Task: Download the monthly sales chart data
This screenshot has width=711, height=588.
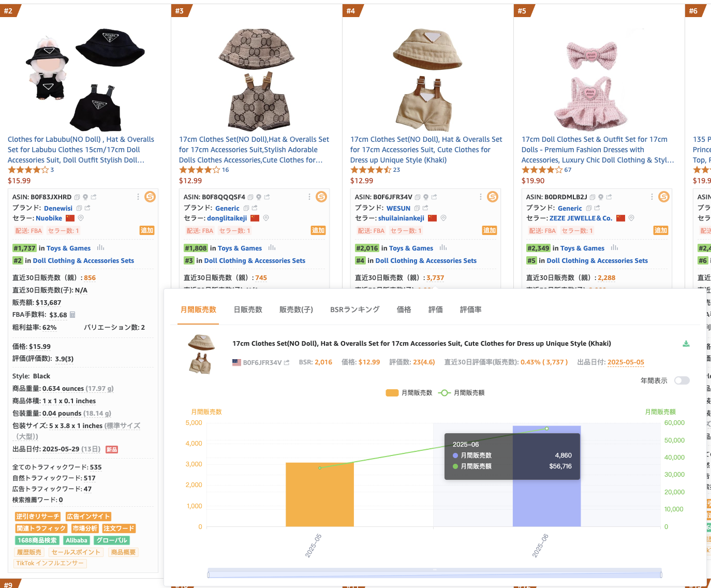Action: pos(686,344)
